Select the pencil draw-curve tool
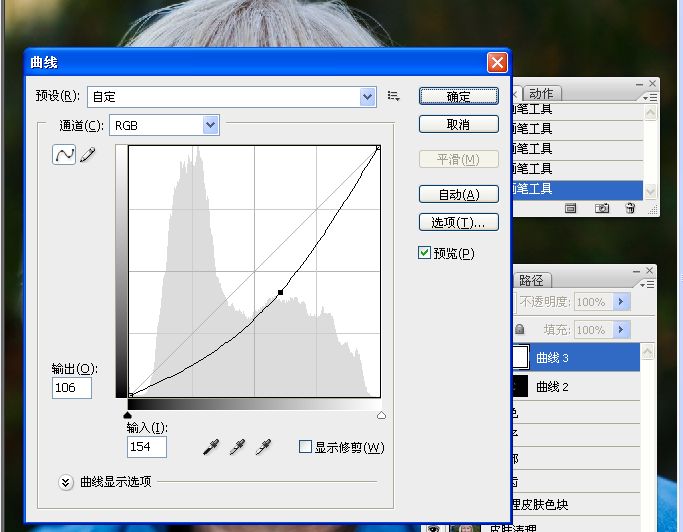Image resolution: width=683 pixels, height=532 pixels. pos(88,155)
